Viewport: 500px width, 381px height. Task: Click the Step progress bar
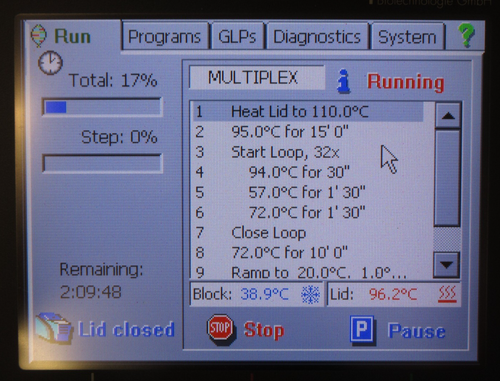(102, 163)
